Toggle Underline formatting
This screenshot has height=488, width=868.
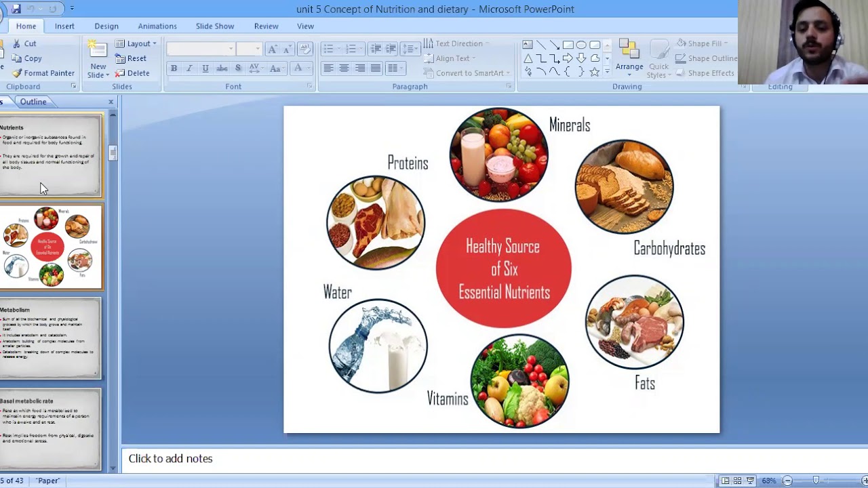click(x=205, y=68)
